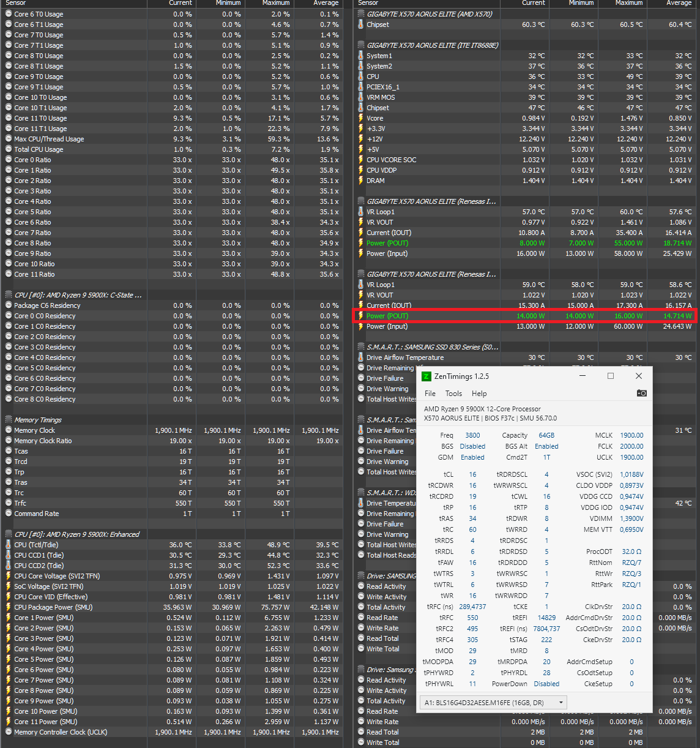The image size is (700, 748).
Task: Open the A1 memory module dropdown
Action: pos(493,703)
